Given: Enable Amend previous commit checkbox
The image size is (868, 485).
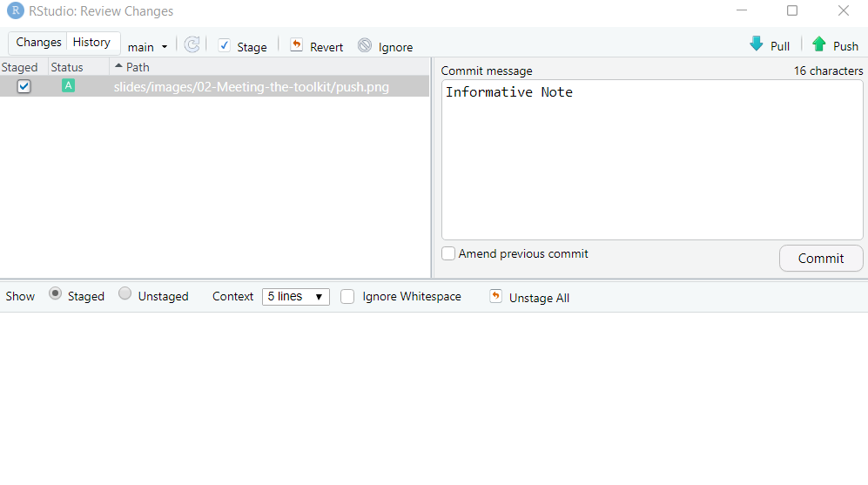Looking at the screenshot, I should click(x=448, y=253).
